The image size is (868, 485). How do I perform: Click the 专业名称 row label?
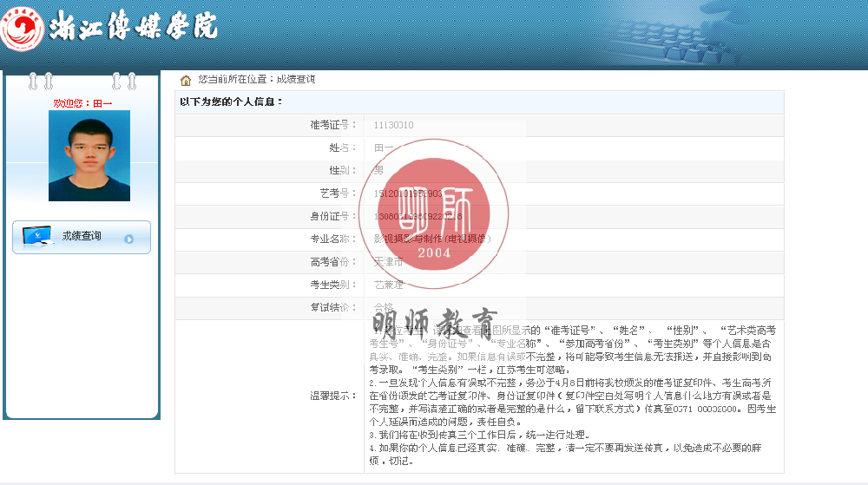click(332, 239)
